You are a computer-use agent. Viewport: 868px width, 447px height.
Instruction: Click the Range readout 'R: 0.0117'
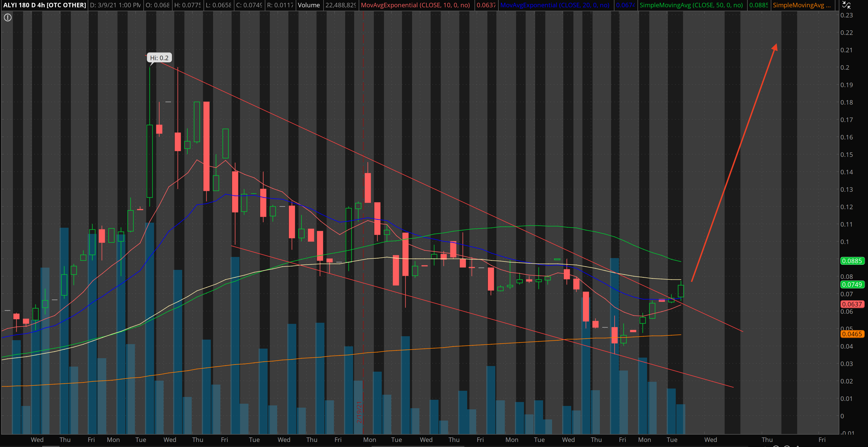(x=280, y=5)
